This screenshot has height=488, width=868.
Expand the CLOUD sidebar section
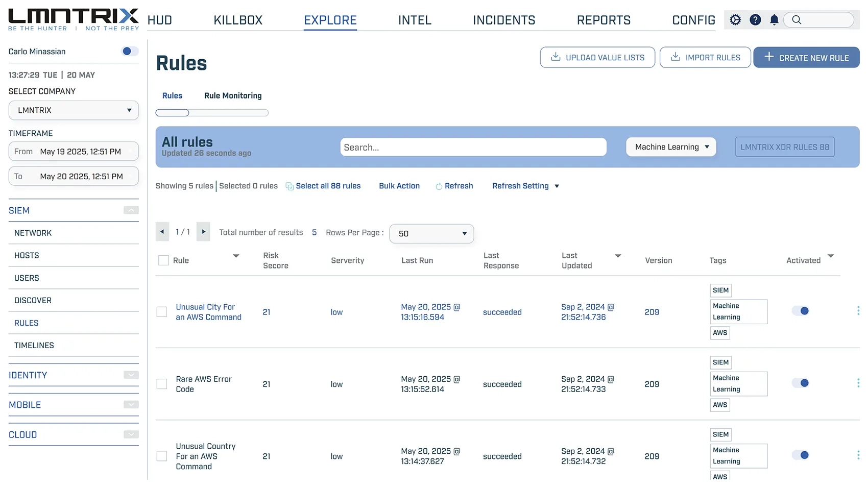tap(131, 434)
